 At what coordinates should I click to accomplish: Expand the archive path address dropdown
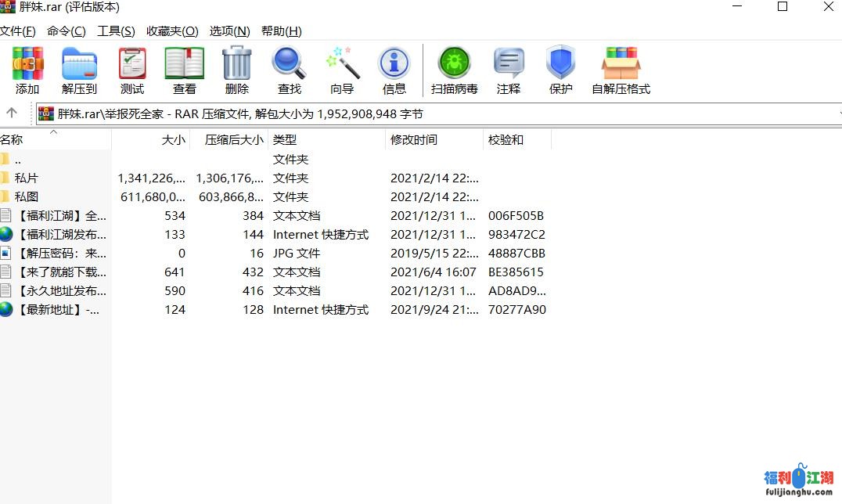(x=839, y=113)
